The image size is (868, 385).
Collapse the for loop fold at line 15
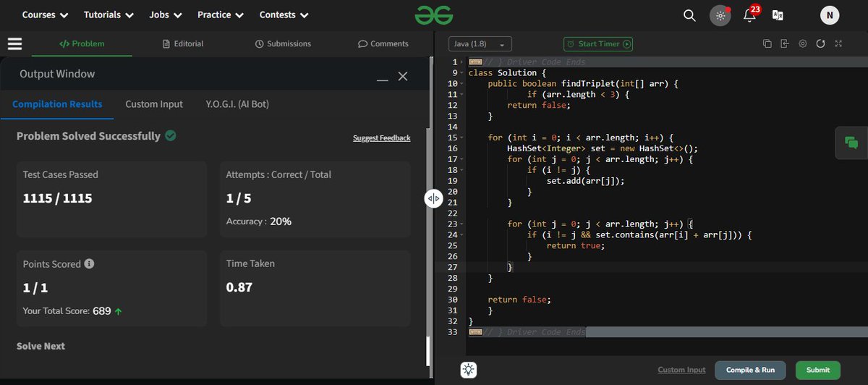(x=461, y=137)
